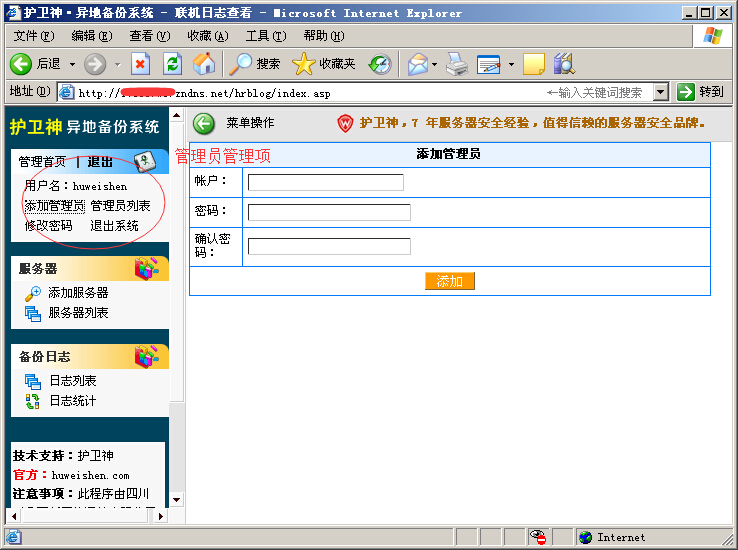Click the admin panel user icon
The image size is (738, 550).
click(x=144, y=161)
